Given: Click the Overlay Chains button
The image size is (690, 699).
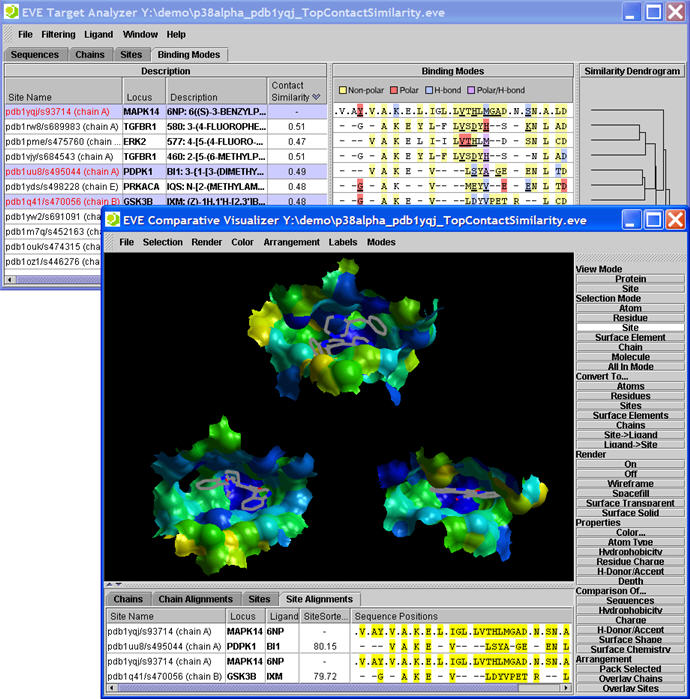Looking at the screenshot, I should point(630,679).
